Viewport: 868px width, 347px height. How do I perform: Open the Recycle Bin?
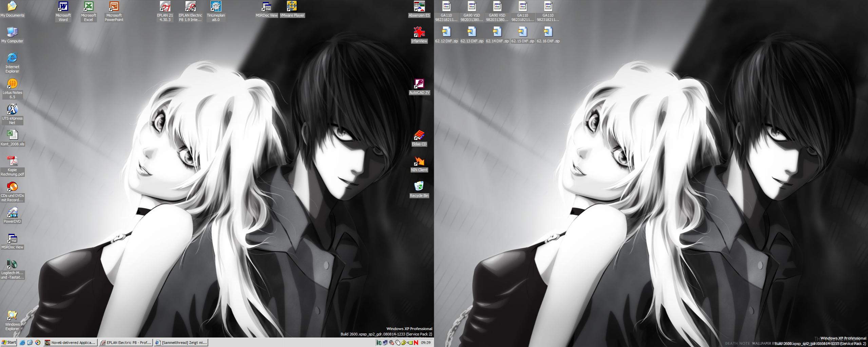pyautogui.click(x=419, y=189)
